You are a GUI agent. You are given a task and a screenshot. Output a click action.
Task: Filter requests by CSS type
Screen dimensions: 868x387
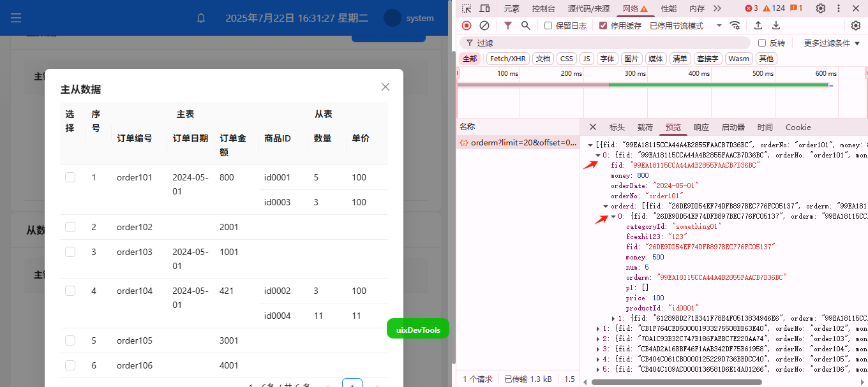pyautogui.click(x=566, y=59)
